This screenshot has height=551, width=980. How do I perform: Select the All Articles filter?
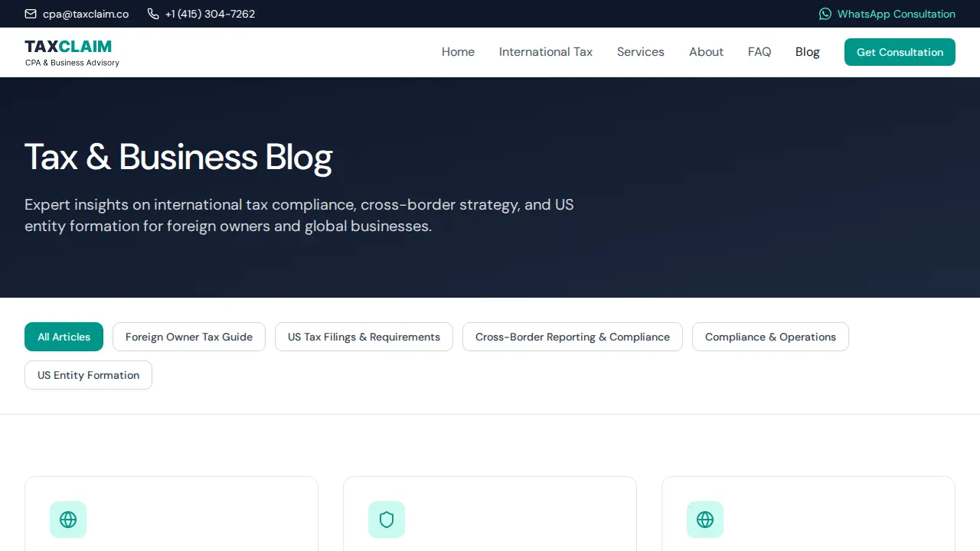pos(64,337)
